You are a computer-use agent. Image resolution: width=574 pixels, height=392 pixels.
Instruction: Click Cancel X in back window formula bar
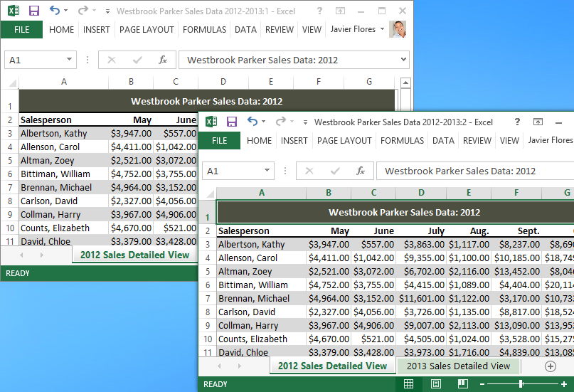click(x=112, y=60)
